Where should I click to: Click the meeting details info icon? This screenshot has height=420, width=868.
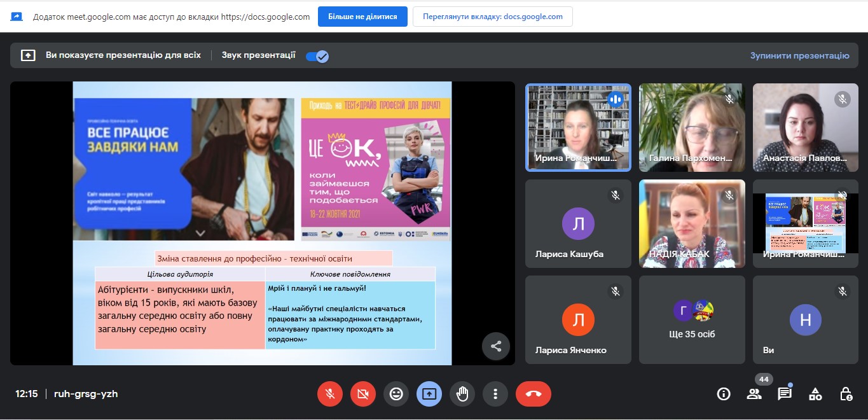coord(724,394)
